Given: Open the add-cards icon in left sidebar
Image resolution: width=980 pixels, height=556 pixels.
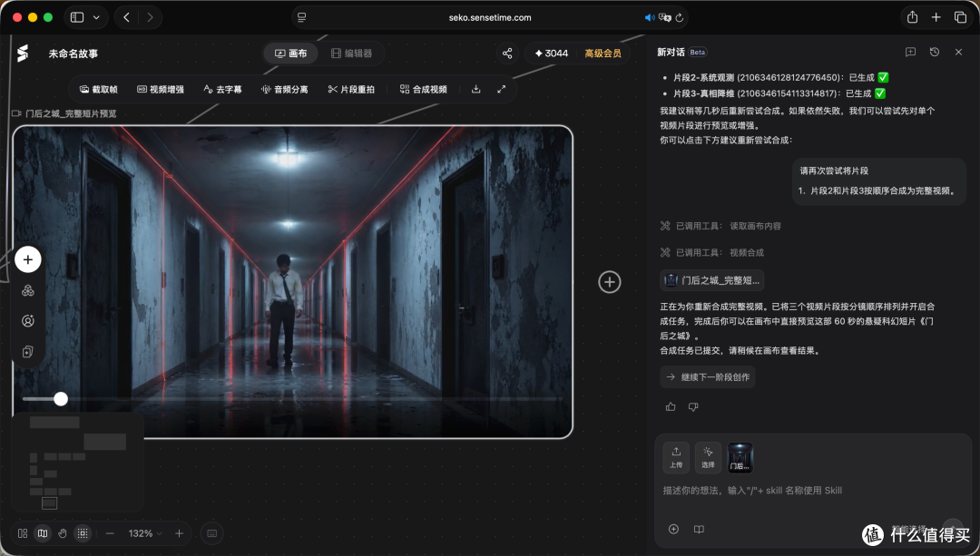Looking at the screenshot, I should [x=28, y=352].
